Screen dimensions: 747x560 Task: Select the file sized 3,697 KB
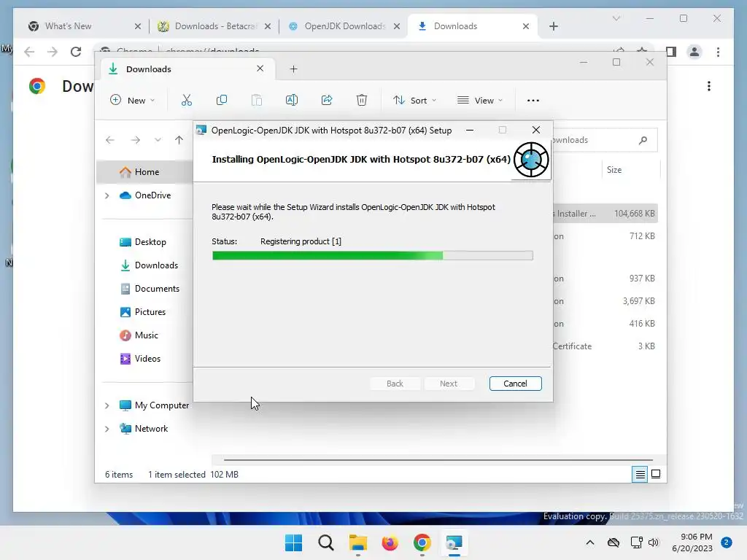tap(605, 301)
